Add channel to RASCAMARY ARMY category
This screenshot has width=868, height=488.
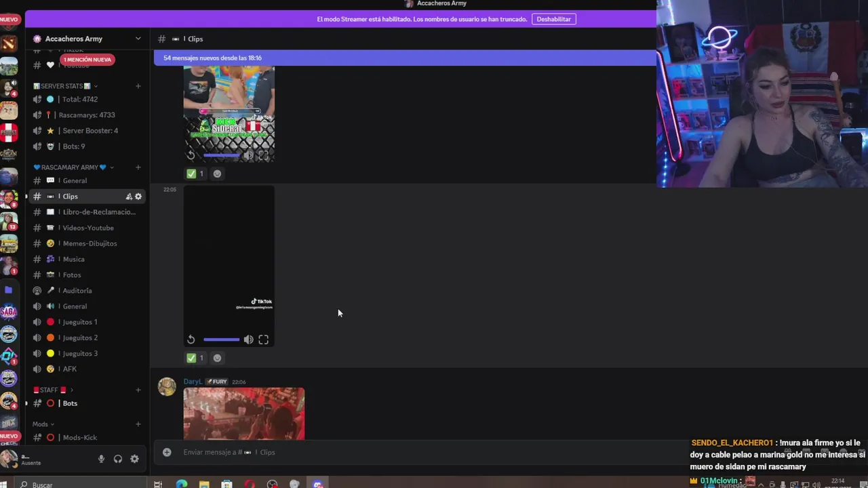pos(138,167)
